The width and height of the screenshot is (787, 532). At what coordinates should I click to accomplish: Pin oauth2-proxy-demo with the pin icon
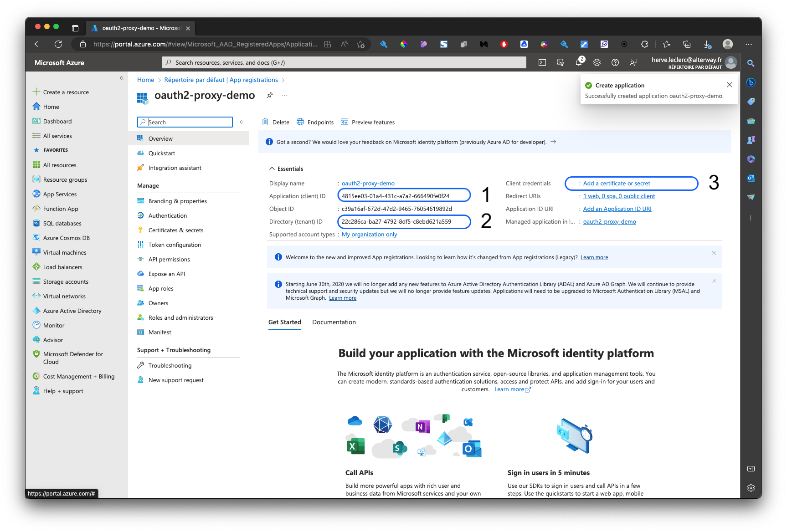[x=270, y=95]
